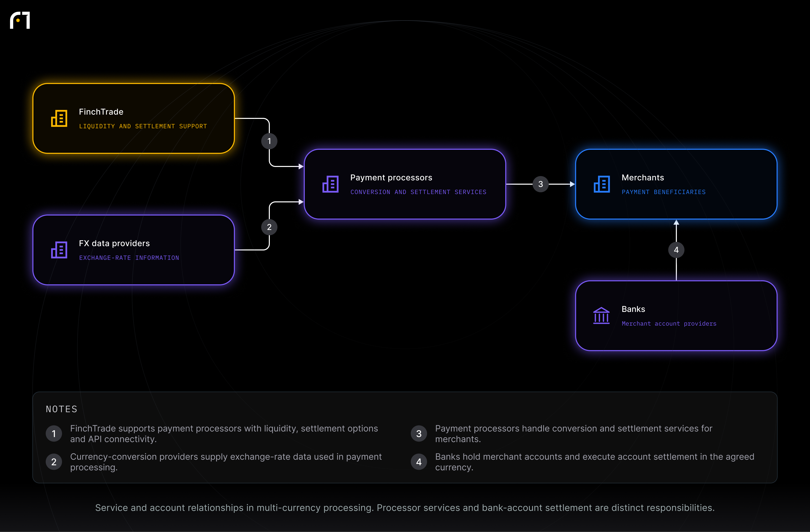The height and width of the screenshot is (532, 810).
Task: Click 'CONVERSION AND SETTLEMENT SERVICES' subtitle
Action: (418, 192)
